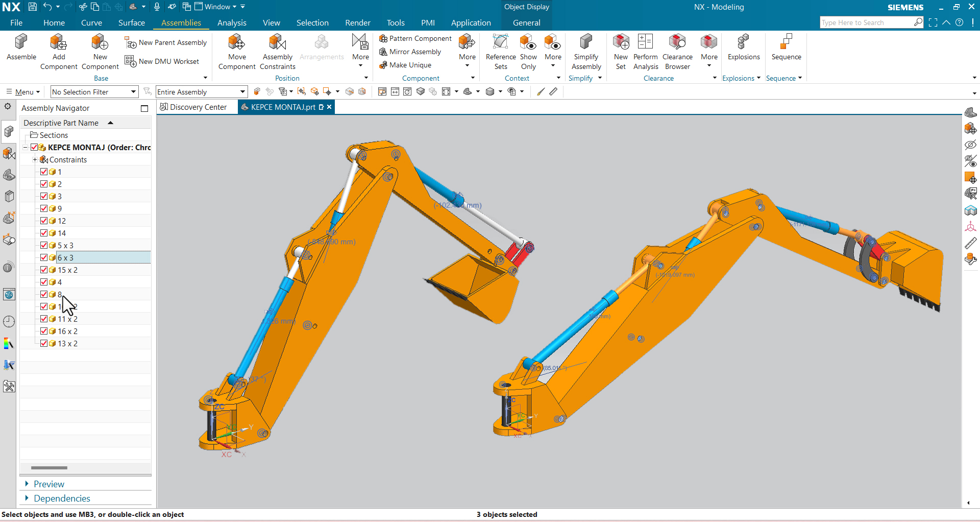Switch to the Analysis ribbon tab

[x=232, y=22]
